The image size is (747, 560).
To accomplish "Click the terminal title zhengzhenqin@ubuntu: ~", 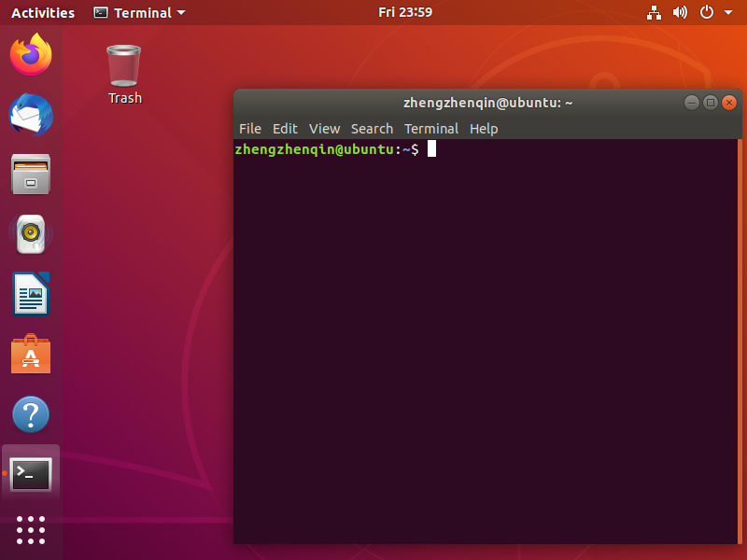I will (487, 103).
